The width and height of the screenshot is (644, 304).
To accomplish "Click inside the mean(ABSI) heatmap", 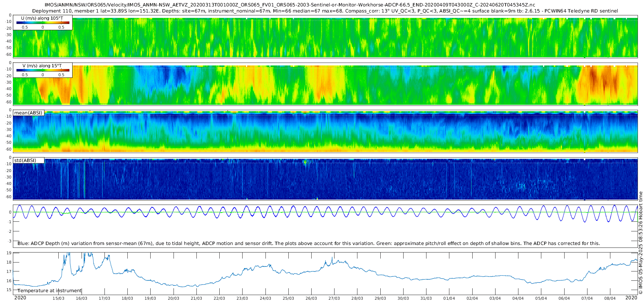I will click(x=325, y=132).
